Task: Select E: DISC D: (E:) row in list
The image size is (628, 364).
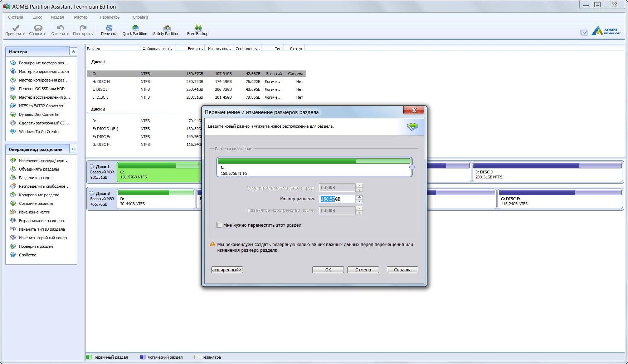Action: pos(145,129)
